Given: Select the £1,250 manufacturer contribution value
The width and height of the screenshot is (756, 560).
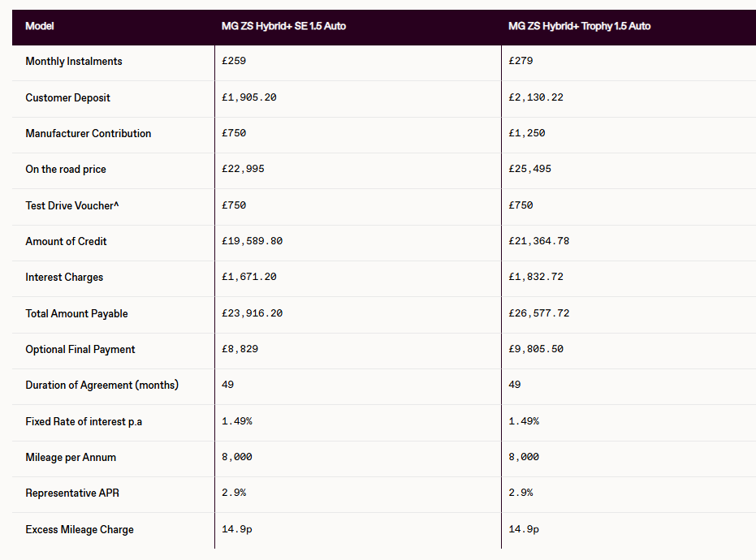Looking at the screenshot, I should tap(527, 134).
